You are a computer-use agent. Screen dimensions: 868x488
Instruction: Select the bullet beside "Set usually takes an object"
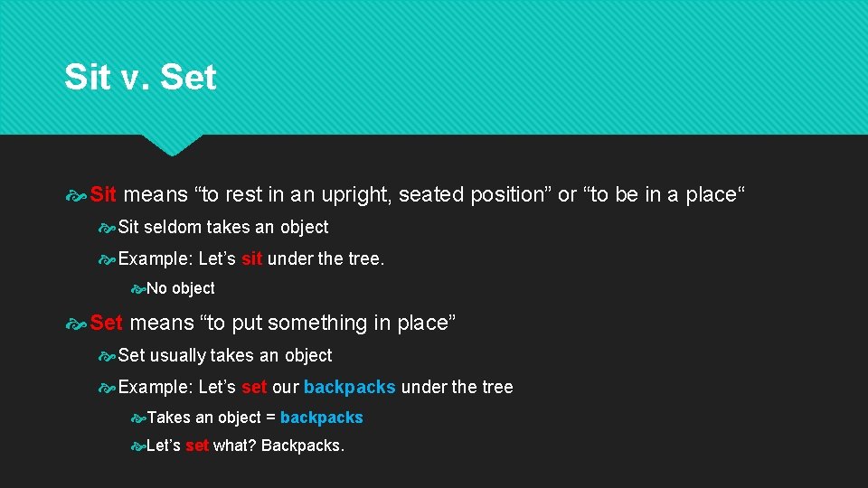pyautogui.click(x=109, y=355)
